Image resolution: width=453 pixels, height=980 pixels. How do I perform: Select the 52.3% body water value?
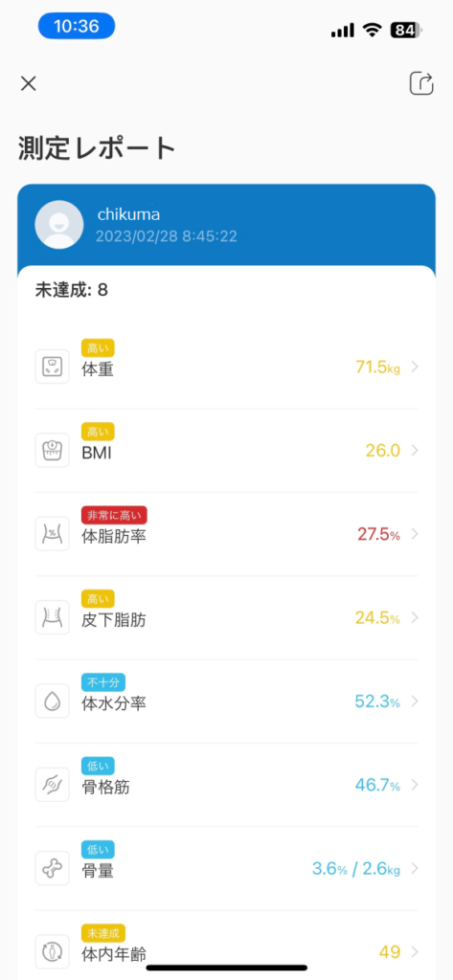tap(377, 702)
